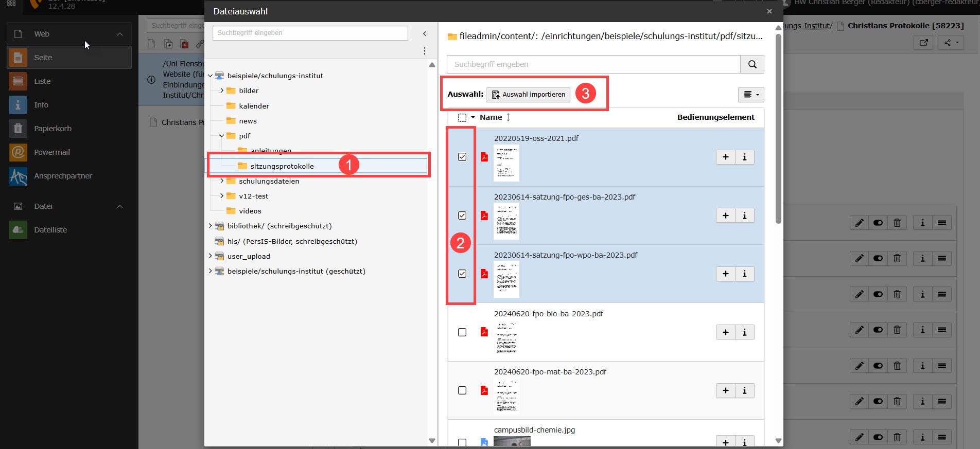This screenshot has height=449, width=980.
Task: Click the file list search input field
Action: [593, 64]
